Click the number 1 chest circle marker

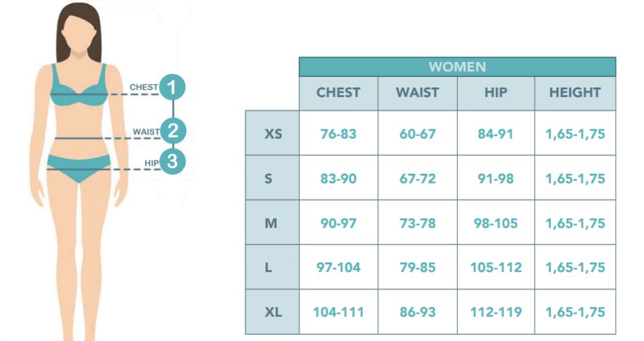[173, 87]
